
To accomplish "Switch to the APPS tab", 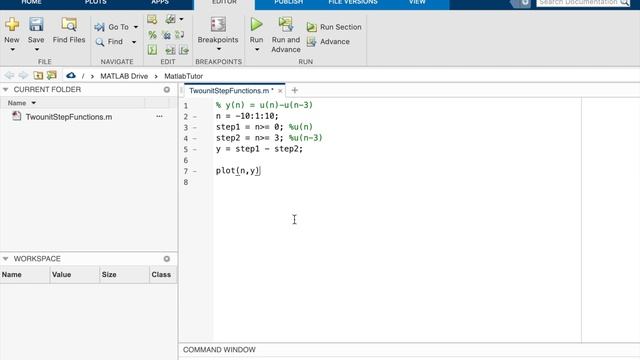I will pos(160,2).
